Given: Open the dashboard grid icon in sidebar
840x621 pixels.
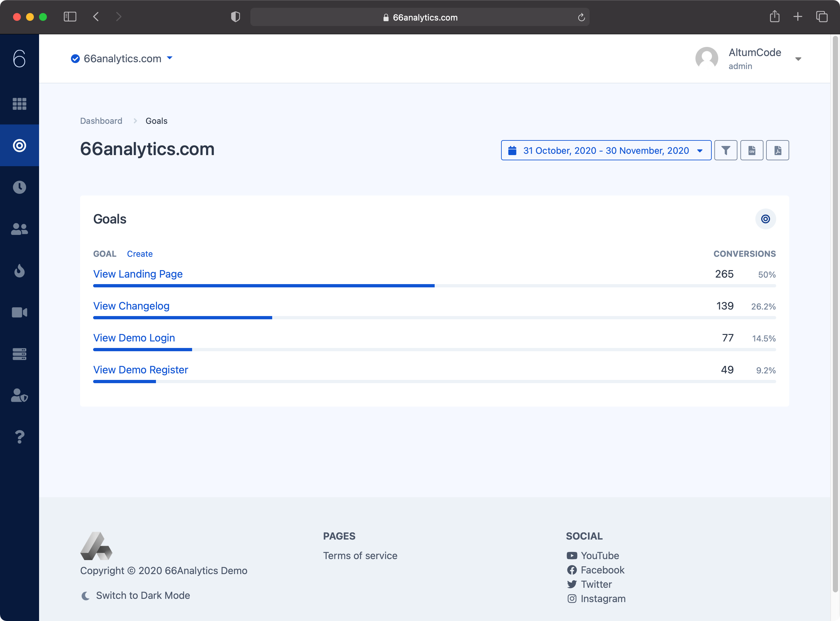Looking at the screenshot, I should (19, 104).
